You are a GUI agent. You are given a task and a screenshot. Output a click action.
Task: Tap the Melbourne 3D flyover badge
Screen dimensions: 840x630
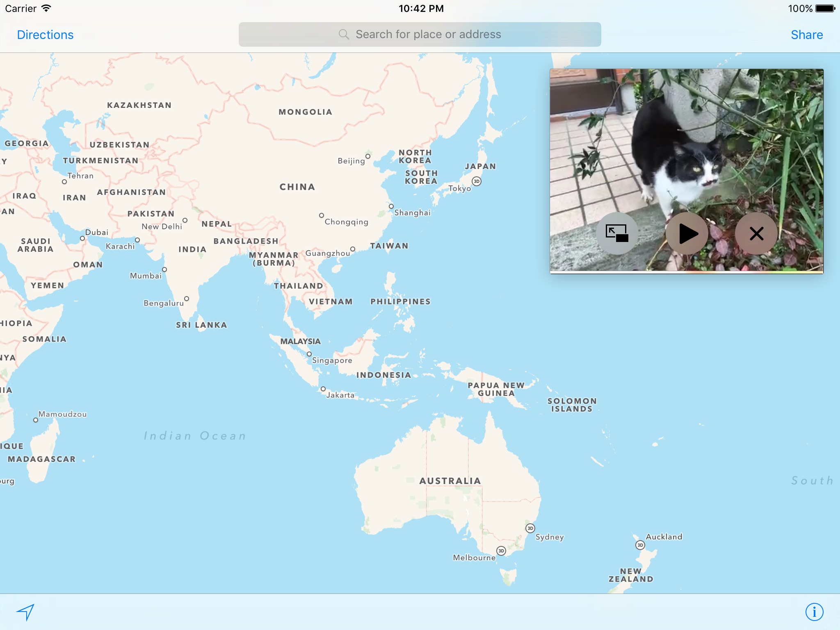(501, 551)
